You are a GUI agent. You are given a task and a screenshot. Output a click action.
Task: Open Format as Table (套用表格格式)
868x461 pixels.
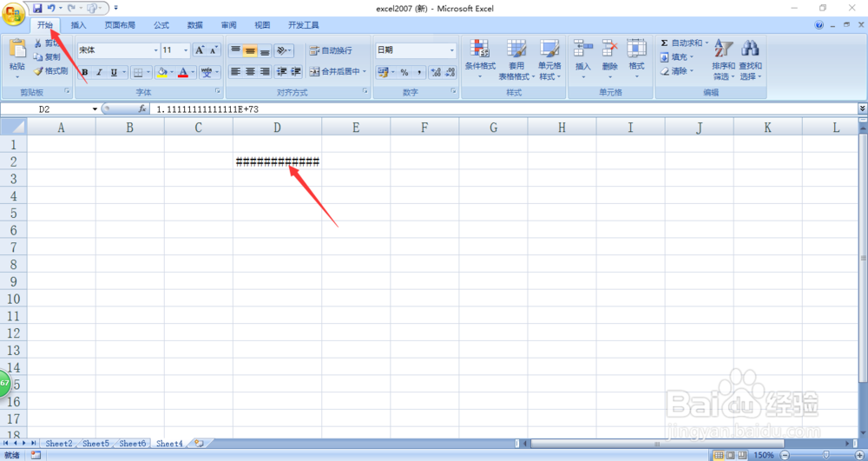coord(517,60)
